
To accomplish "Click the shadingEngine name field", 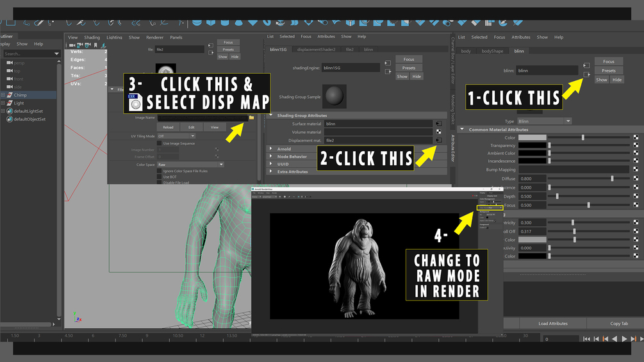I will pyautogui.click(x=351, y=68).
